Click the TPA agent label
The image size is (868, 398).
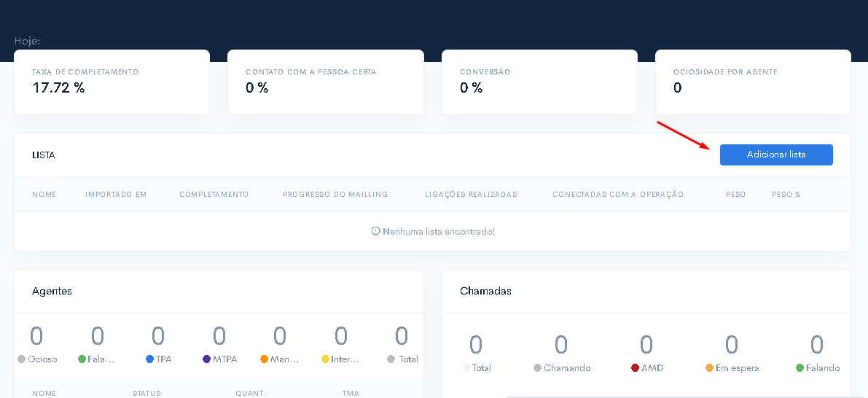(163, 359)
